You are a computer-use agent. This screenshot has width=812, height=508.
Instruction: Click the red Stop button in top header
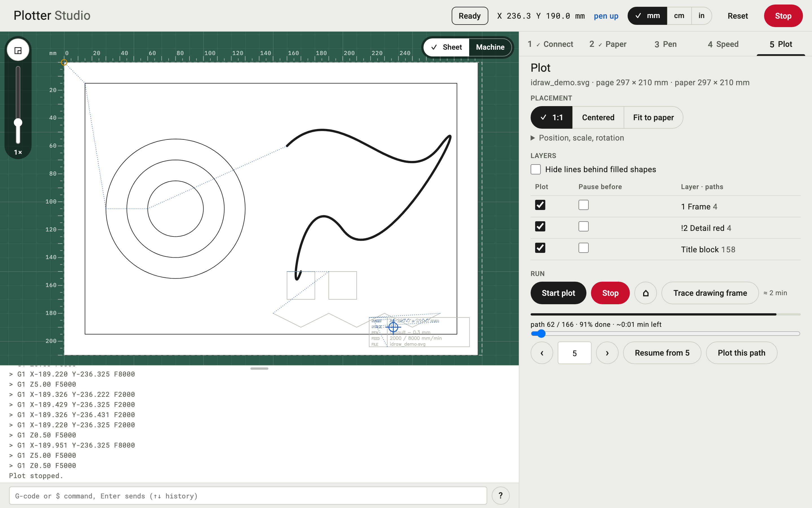click(x=783, y=16)
